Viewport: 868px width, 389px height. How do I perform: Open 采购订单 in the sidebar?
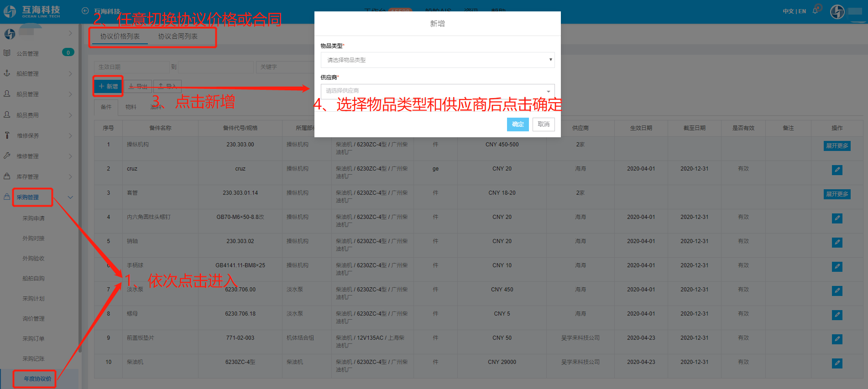pyautogui.click(x=33, y=338)
